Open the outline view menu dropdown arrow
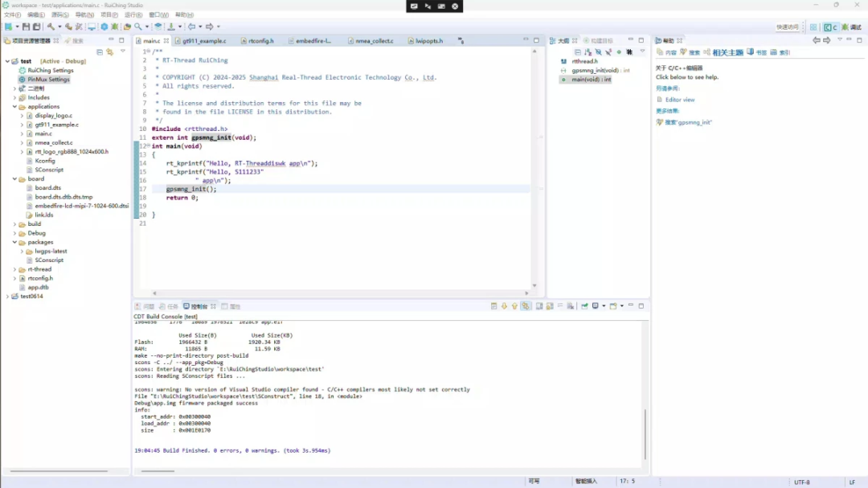Screen dimensions: 868x488 click(x=641, y=51)
